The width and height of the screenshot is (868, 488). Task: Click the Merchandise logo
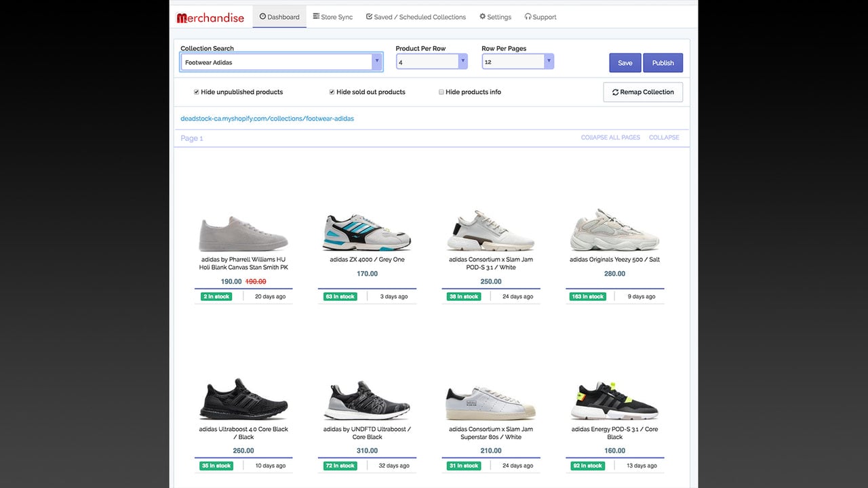210,18
